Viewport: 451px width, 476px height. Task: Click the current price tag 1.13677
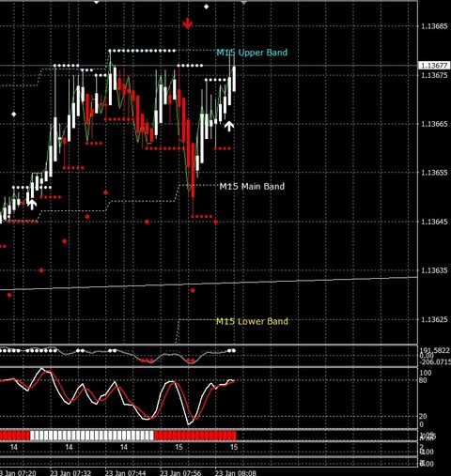[x=434, y=66]
